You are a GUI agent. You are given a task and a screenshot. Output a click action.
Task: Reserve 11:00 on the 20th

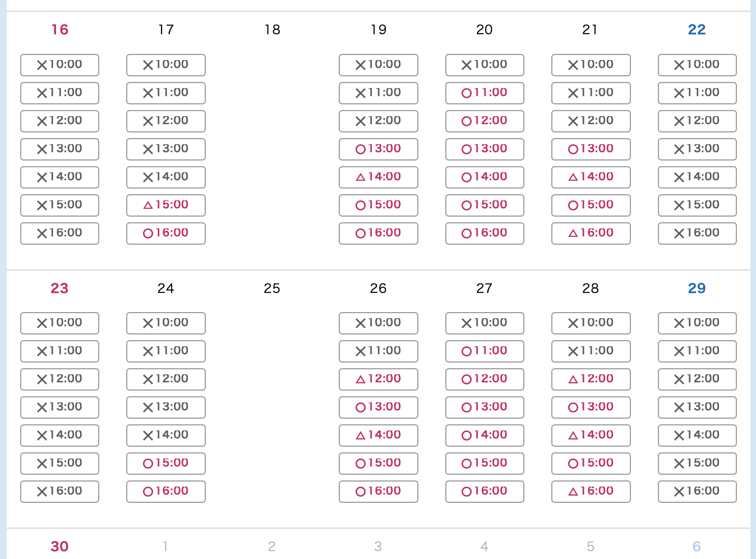pos(485,93)
